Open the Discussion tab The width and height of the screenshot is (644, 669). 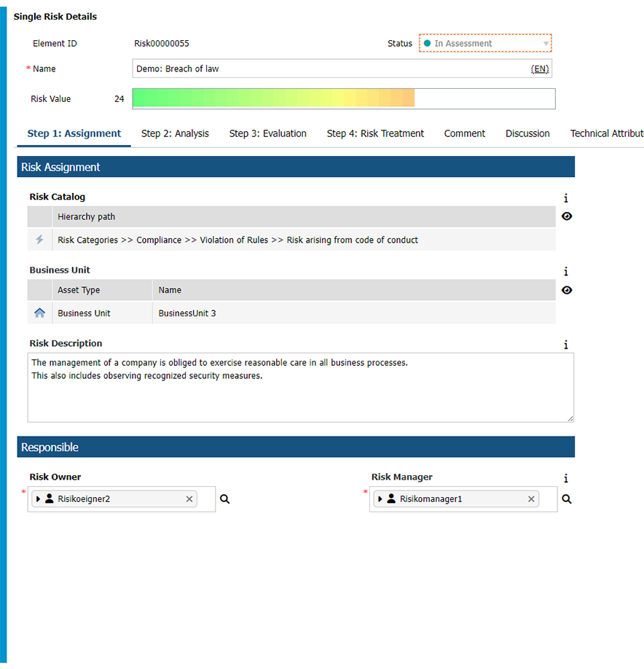(x=527, y=133)
